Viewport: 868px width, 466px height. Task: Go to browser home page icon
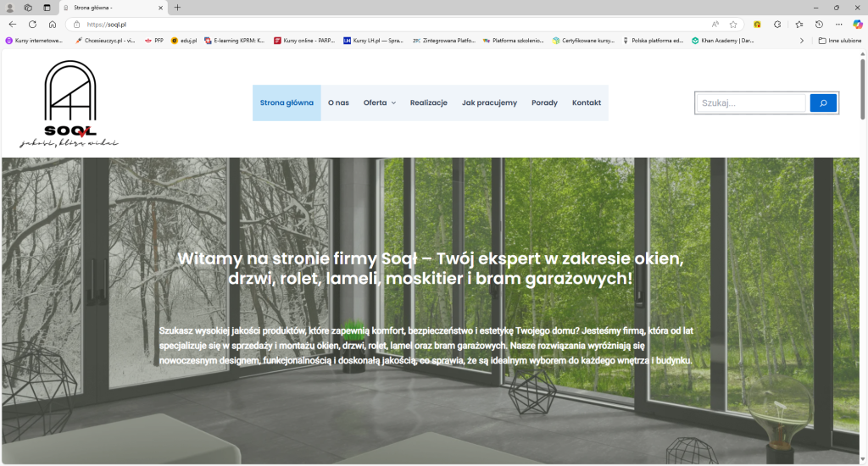[x=53, y=25]
